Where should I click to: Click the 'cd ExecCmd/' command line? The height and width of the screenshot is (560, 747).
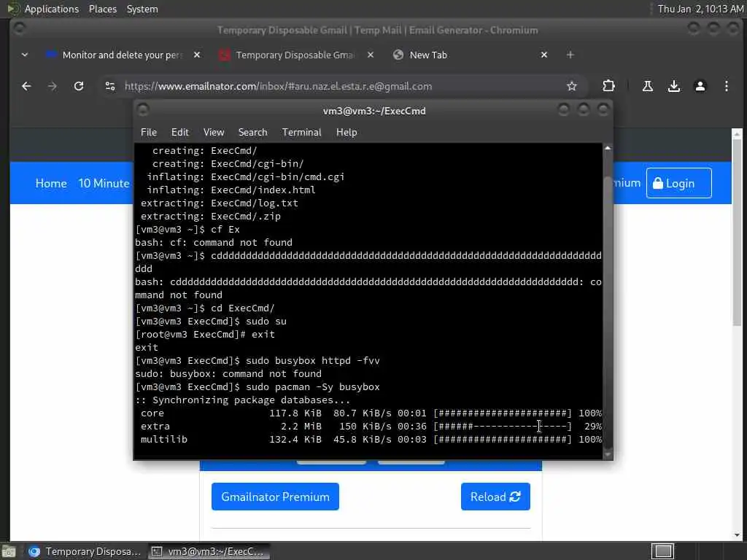205,308
